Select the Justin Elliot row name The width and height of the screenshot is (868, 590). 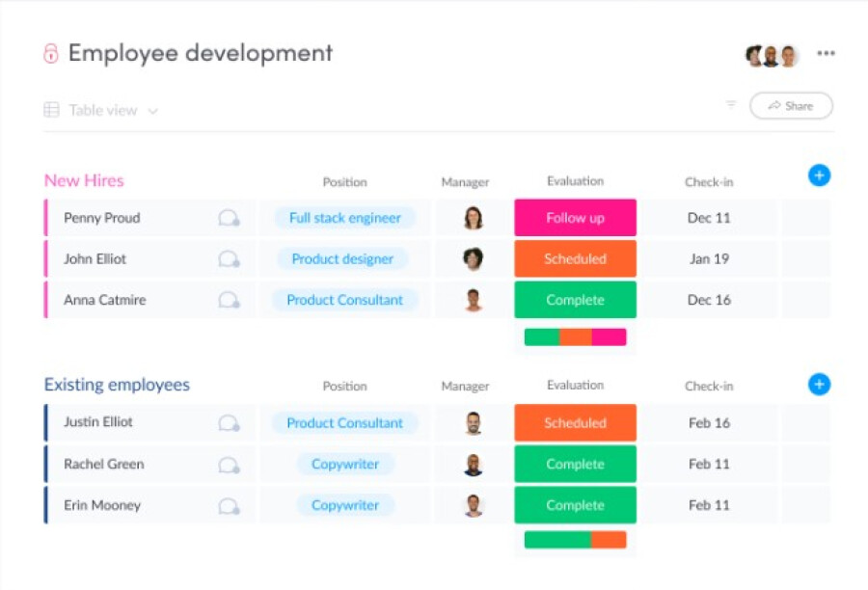click(x=98, y=422)
